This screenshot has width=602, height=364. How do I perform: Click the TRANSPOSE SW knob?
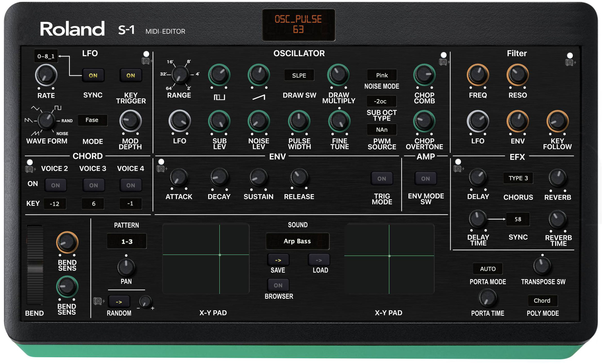[x=542, y=266]
